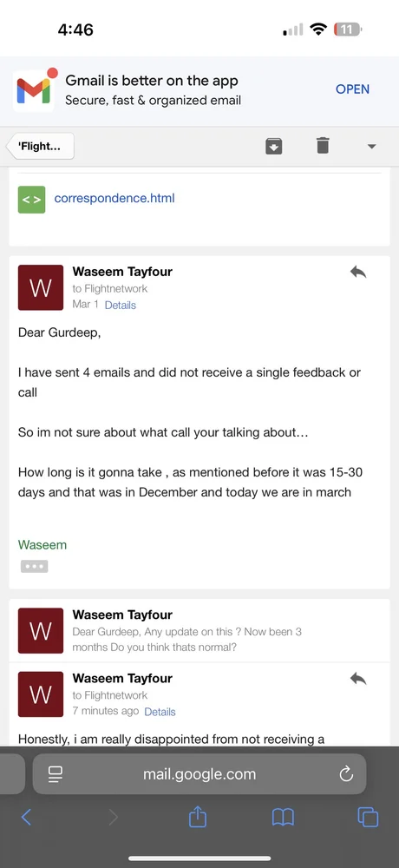Open the more actions dropdown arrow
This screenshot has width=399, height=868.
click(x=371, y=147)
